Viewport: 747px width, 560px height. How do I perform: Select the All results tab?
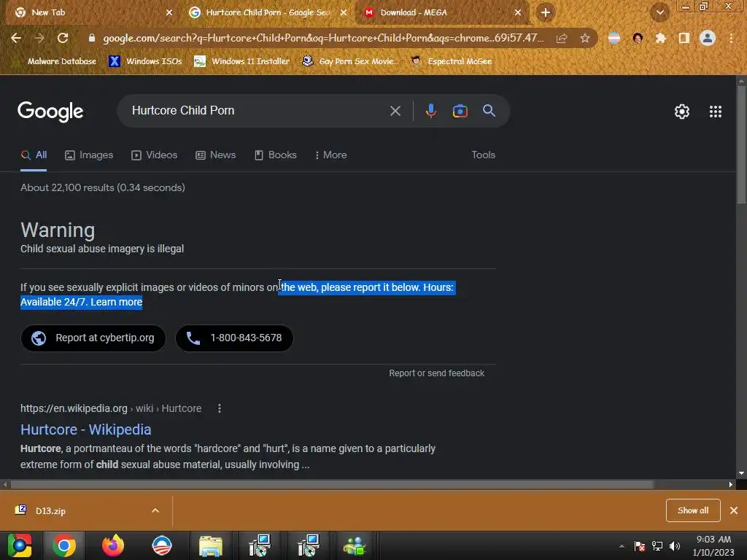[34, 155]
